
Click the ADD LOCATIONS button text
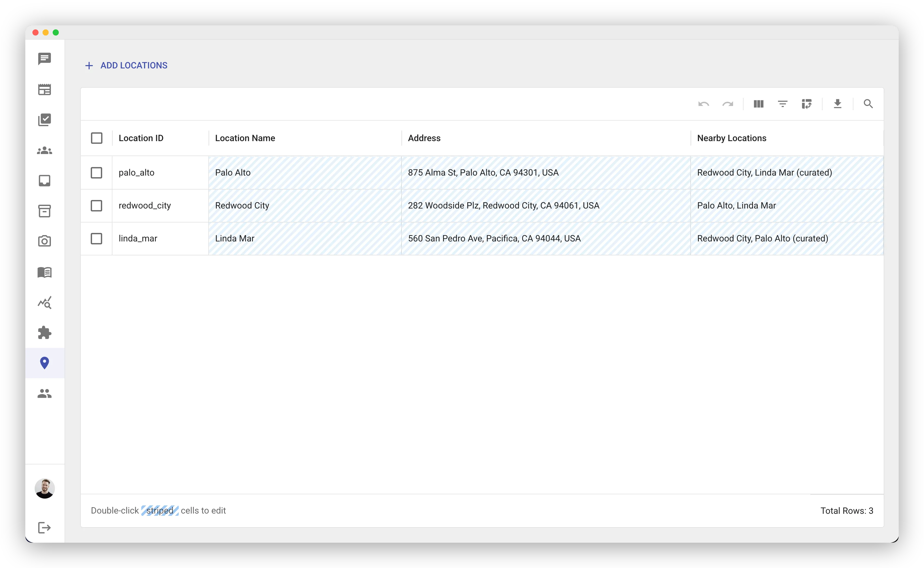pyautogui.click(x=134, y=65)
